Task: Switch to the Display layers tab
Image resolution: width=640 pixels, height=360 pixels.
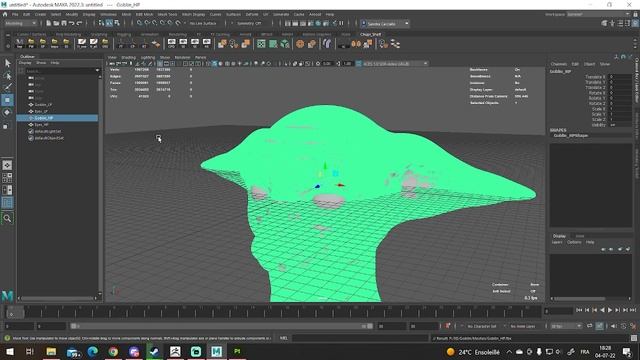Action: 559,236
